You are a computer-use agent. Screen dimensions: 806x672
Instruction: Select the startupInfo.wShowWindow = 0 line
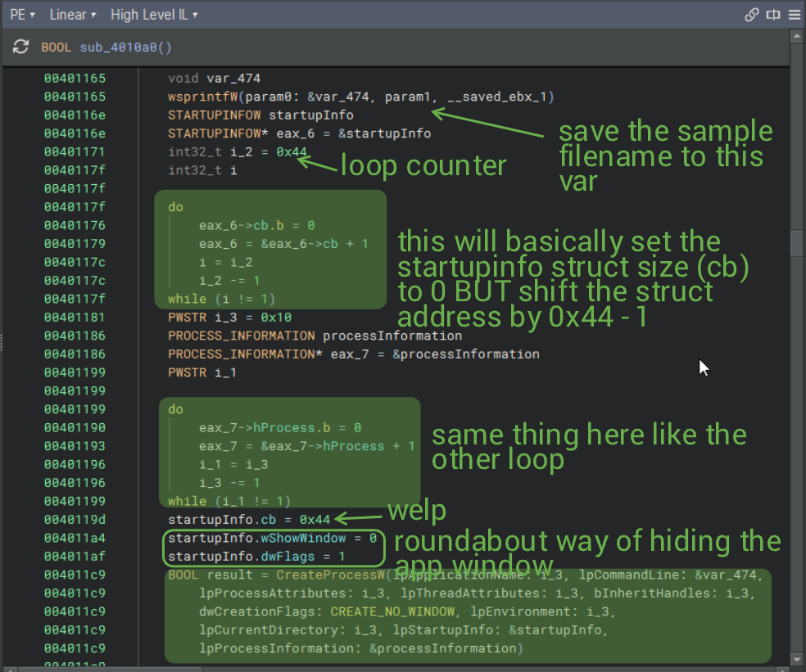[x=272, y=539]
